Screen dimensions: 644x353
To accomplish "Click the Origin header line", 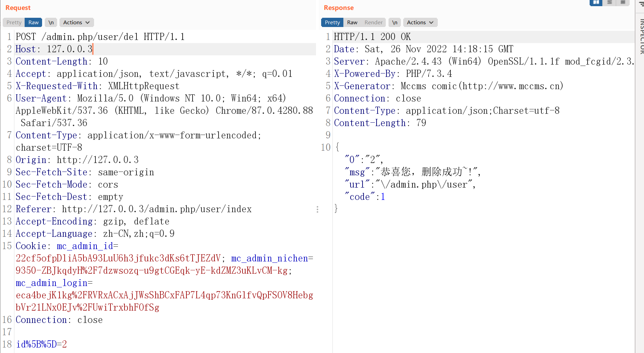I will coord(77,160).
